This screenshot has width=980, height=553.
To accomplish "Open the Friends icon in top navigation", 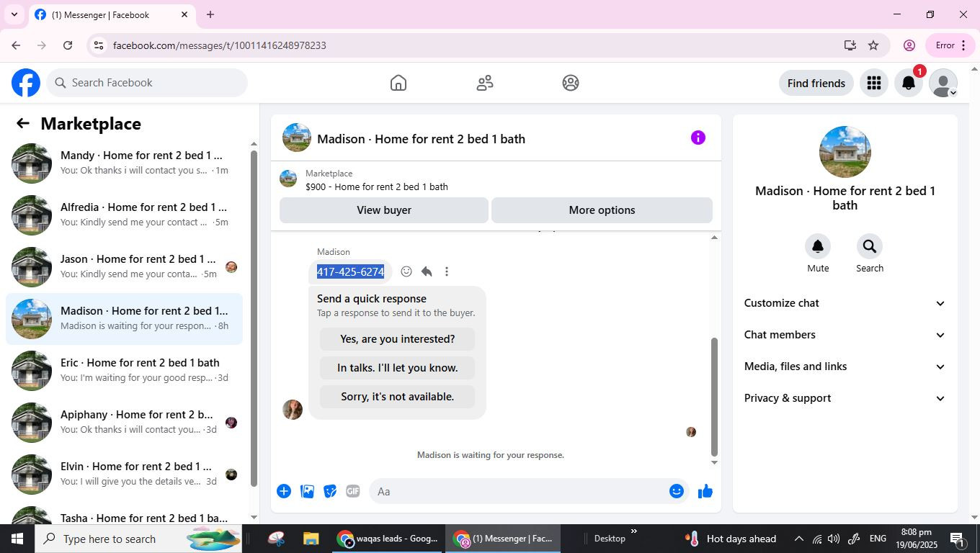I will coord(485,83).
